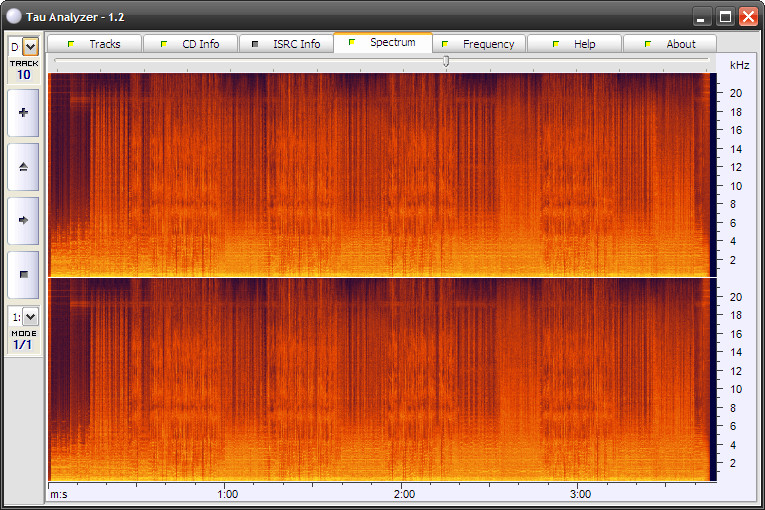Click the 3:00 mark on time axis
765x510 pixels.
(x=580, y=494)
